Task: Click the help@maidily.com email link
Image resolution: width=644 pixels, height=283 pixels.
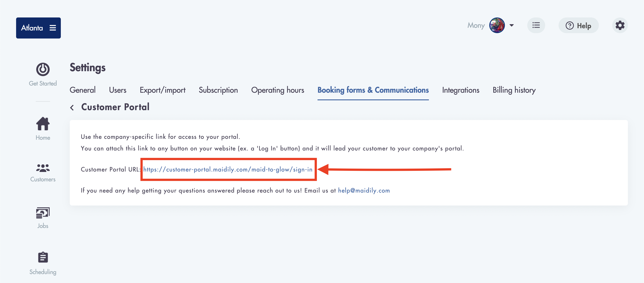Action: tap(364, 190)
